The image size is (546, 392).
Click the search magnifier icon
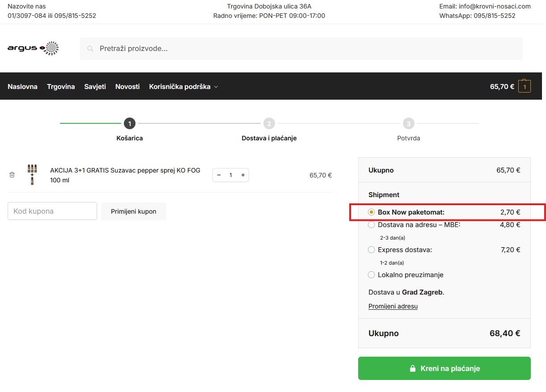pos(89,48)
